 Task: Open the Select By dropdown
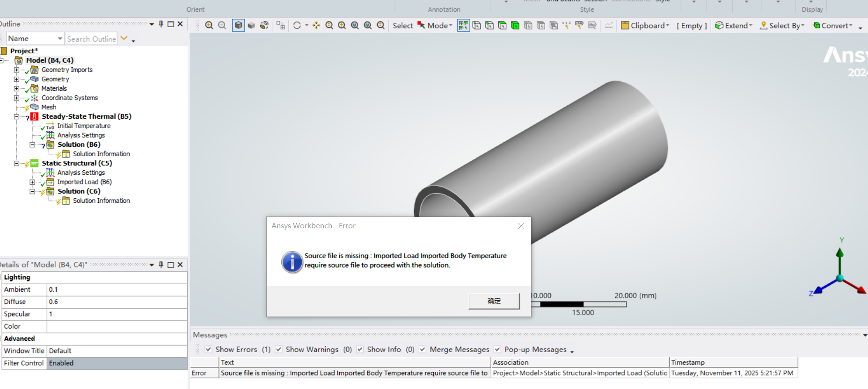(782, 26)
